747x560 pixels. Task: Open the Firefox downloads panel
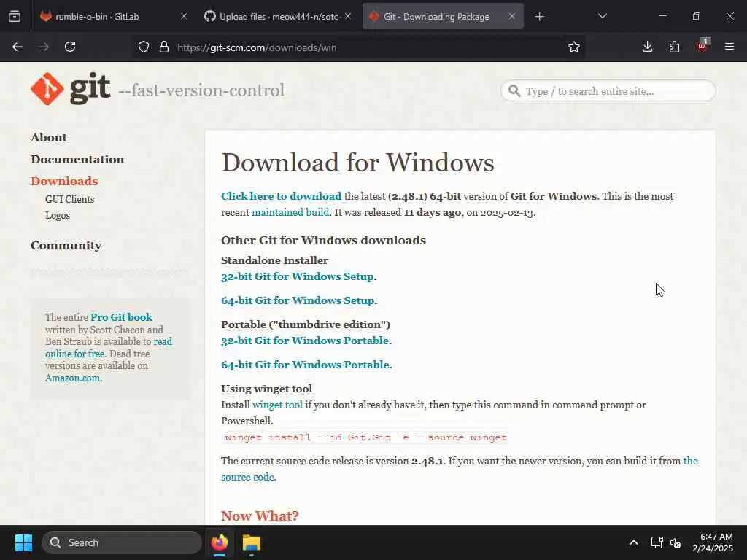648,47
